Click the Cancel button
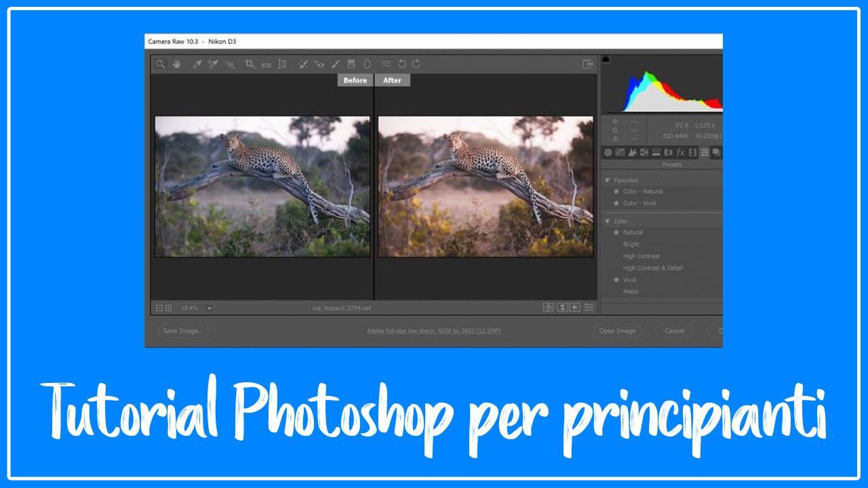Viewport: 868px width, 488px height. coord(674,331)
